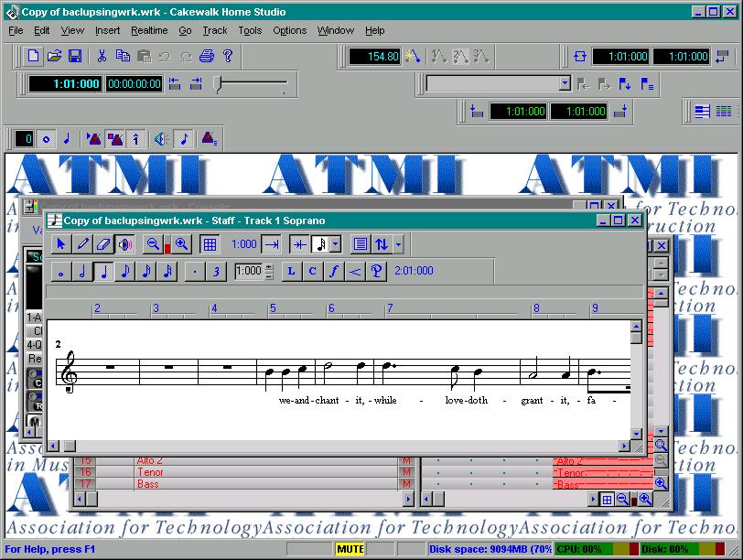Copy selection using the copy icon

[x=123, y=56]
